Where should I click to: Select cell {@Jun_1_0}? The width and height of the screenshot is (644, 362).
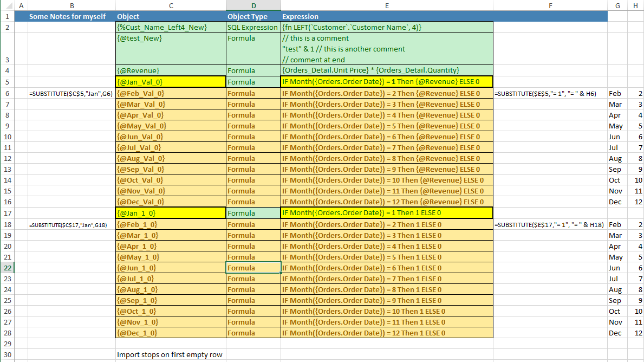[171, 268]
